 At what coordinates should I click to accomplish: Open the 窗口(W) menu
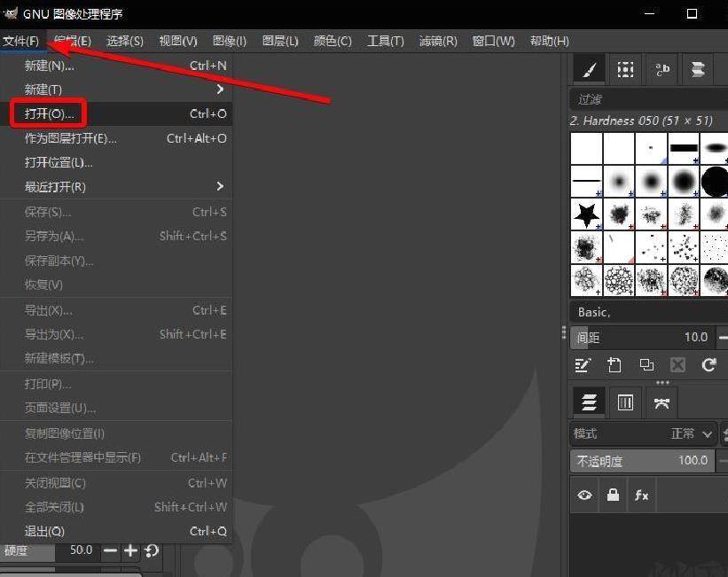click(x=494, y=42)
